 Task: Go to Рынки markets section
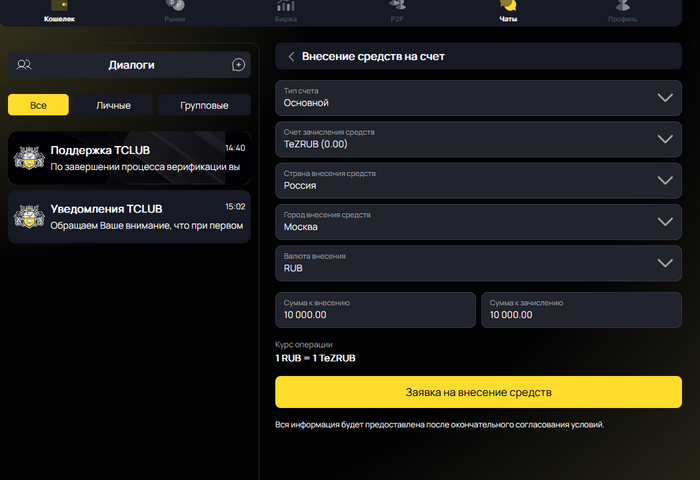click(174, 6)
